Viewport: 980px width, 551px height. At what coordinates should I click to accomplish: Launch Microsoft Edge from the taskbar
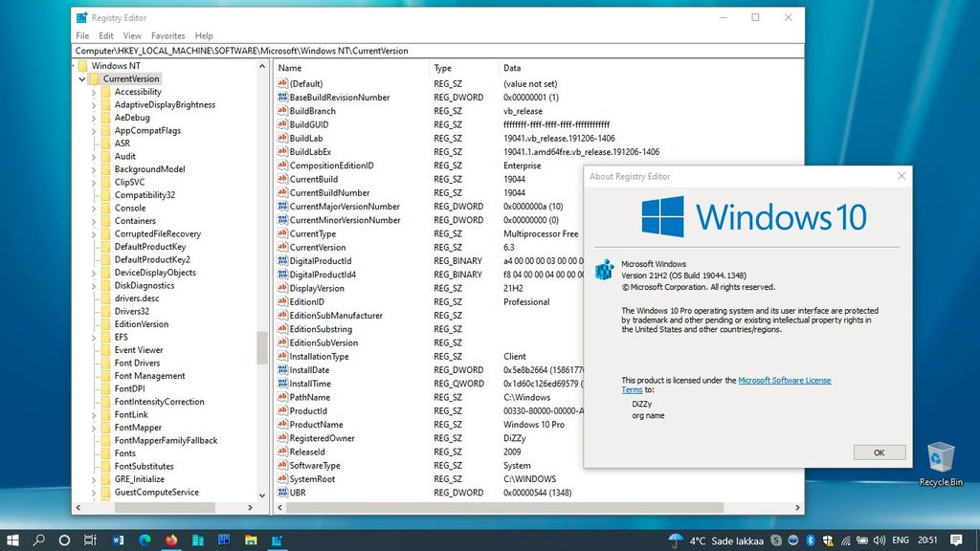coord(145,540)
